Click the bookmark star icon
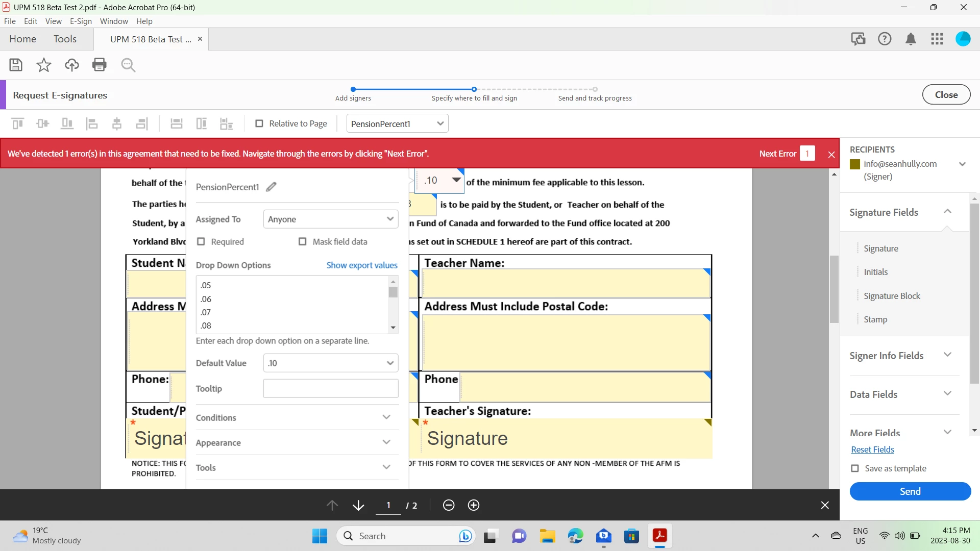Viewport: 980px width, 551px height. tap(44, 65)
